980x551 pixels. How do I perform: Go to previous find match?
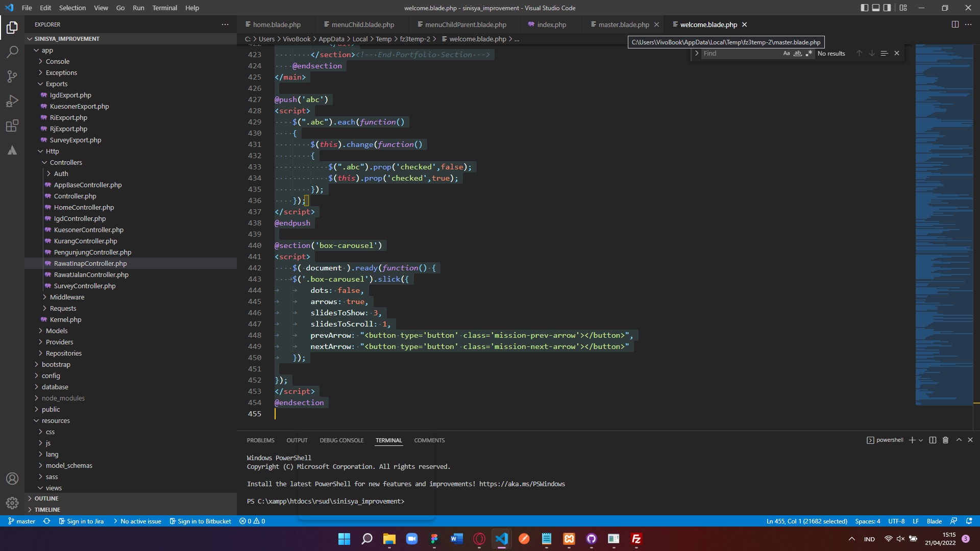(859, 53)
